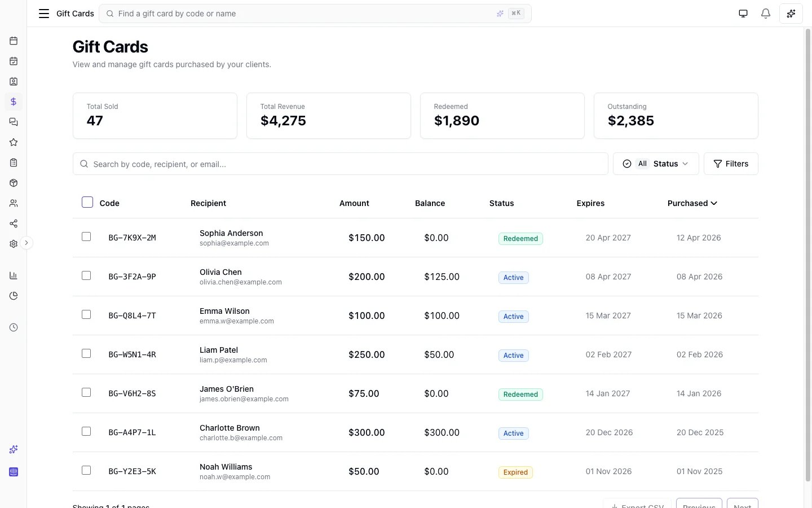Open the hamburger menu
Screen dimensions: 812x508
(43, 14)
